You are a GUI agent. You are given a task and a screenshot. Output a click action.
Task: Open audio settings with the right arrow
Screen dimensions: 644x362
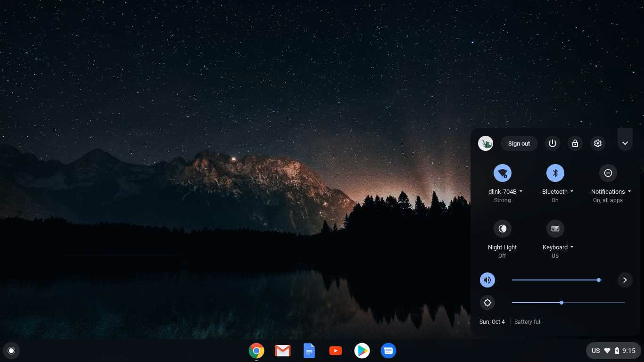[625, 280]
